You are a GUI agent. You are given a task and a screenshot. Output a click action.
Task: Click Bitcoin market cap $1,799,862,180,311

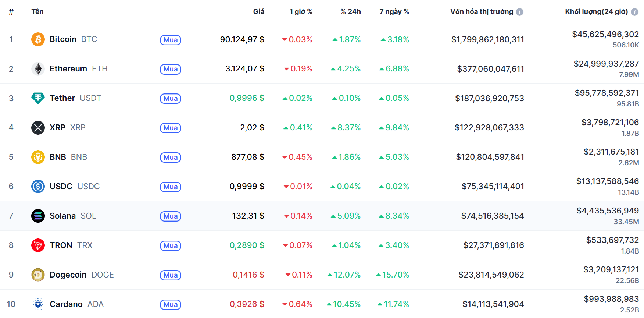(488, 39)
